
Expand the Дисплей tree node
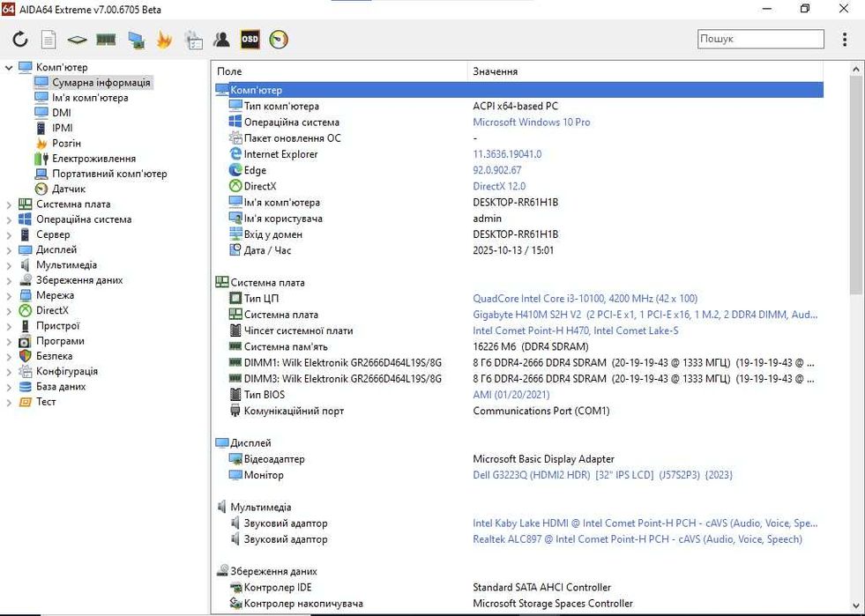pos(9,249)
